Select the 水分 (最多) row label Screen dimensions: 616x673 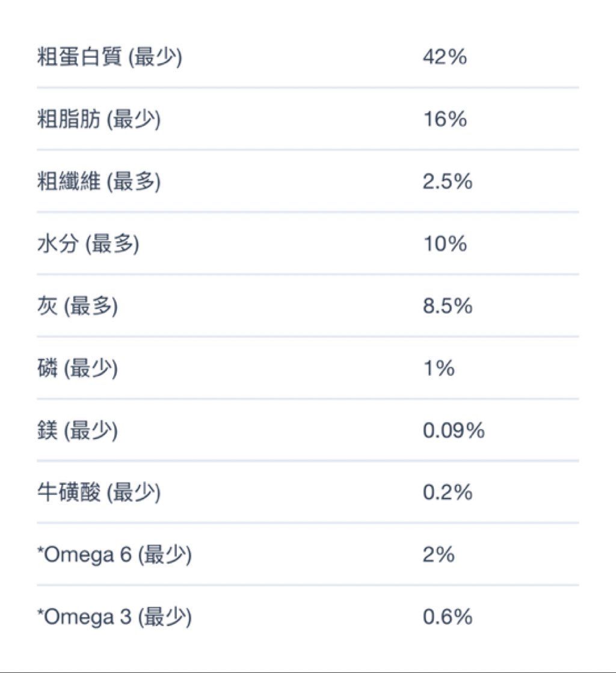(88, 244)
